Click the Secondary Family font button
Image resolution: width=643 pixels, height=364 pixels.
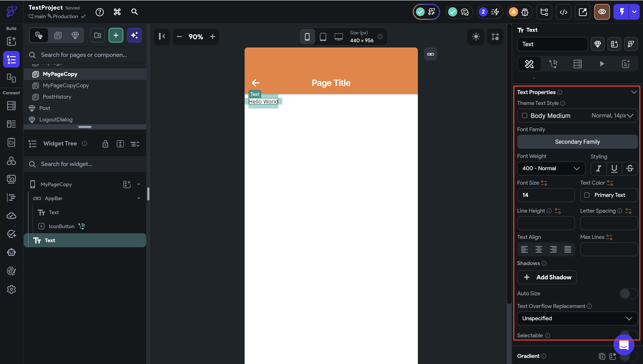577,142
